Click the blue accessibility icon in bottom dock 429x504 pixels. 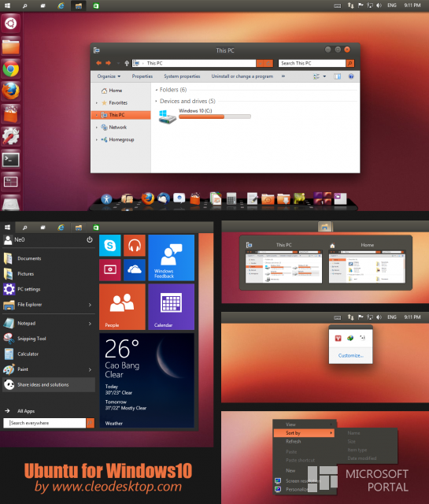pyautogui.click(x=106, y=199)
